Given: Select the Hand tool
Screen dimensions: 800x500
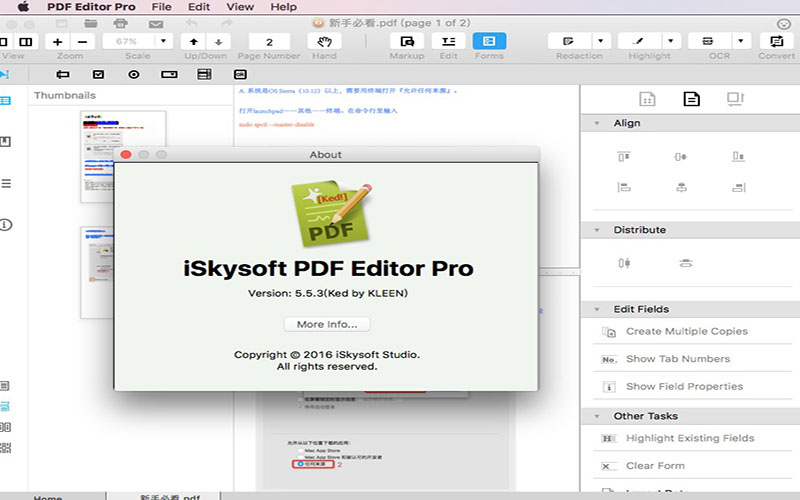Looking at the screenshot, I should coord(324,41).
